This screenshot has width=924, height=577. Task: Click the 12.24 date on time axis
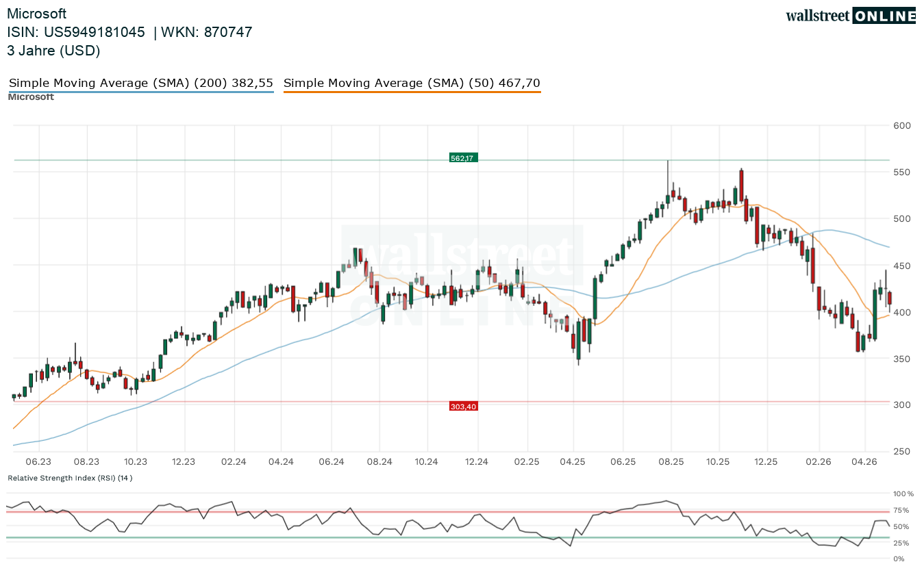pyautogui.click(x=476, y=462)
